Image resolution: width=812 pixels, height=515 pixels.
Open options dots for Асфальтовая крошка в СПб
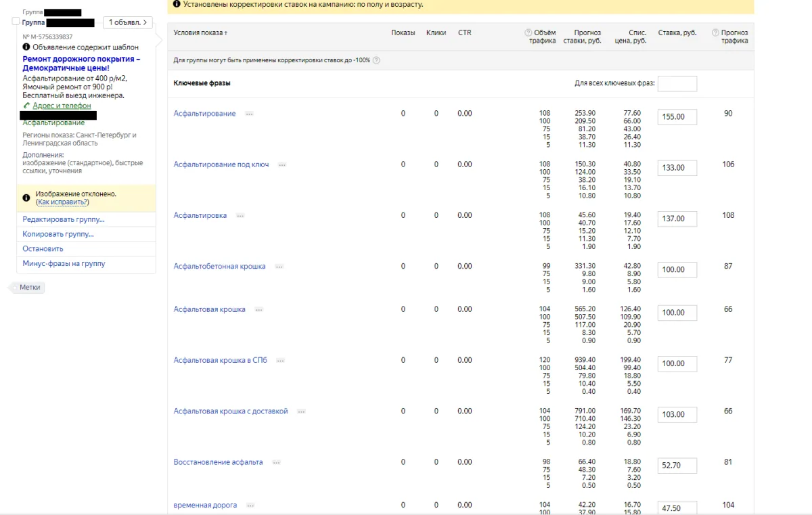pyautogui.click(x=281, y=361)
